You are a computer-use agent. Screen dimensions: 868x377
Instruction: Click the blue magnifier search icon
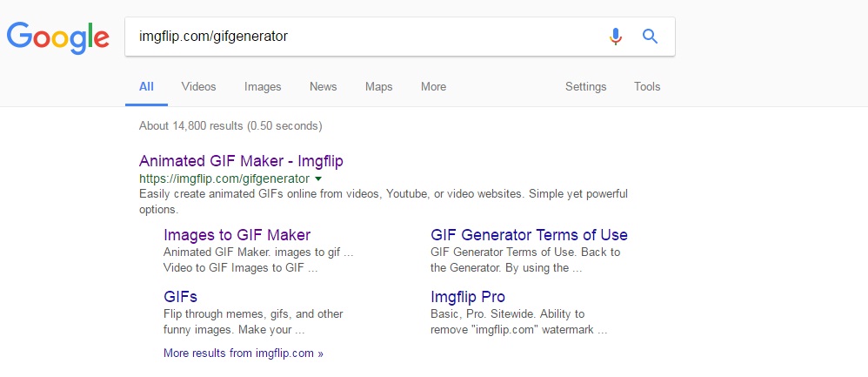(x=650, y=37)
